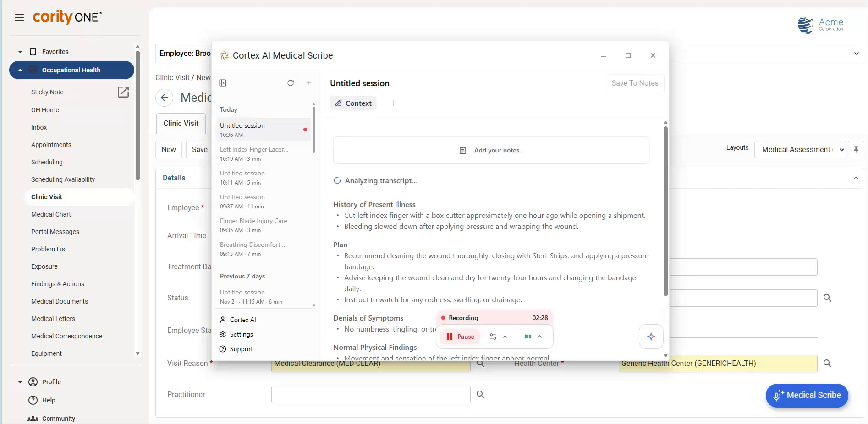
Task: Pause the active recording
Action: pyautogui.click(x=459, y=337)
